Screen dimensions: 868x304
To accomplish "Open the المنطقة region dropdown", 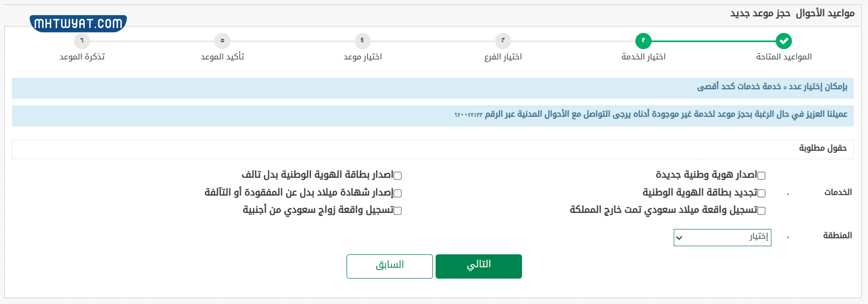I will 722,237.
